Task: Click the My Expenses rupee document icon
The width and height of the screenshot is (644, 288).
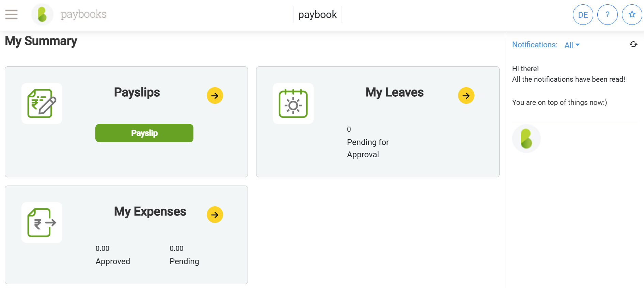Action: click(42, 222)
